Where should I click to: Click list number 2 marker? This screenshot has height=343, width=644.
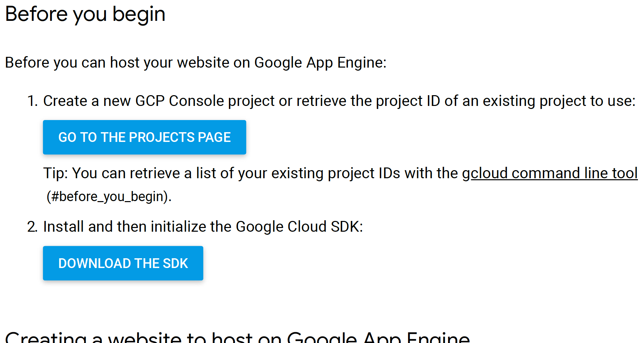click(x=32, y=227)
